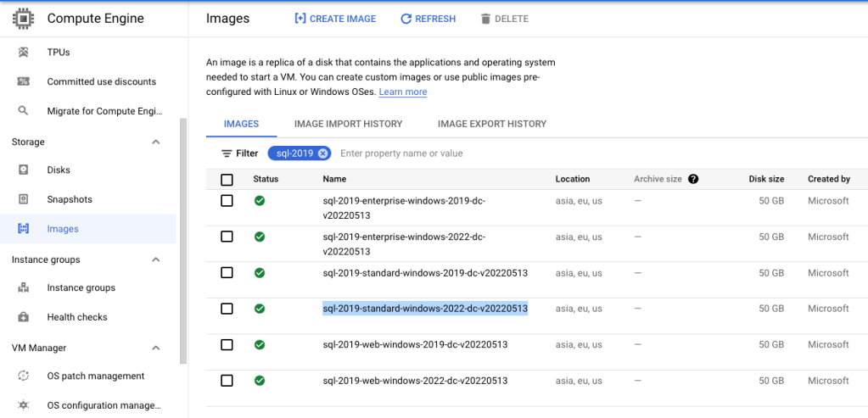Click the Create Image button
The height and width of the screenshot is (418, 868).
click(334, 19)
